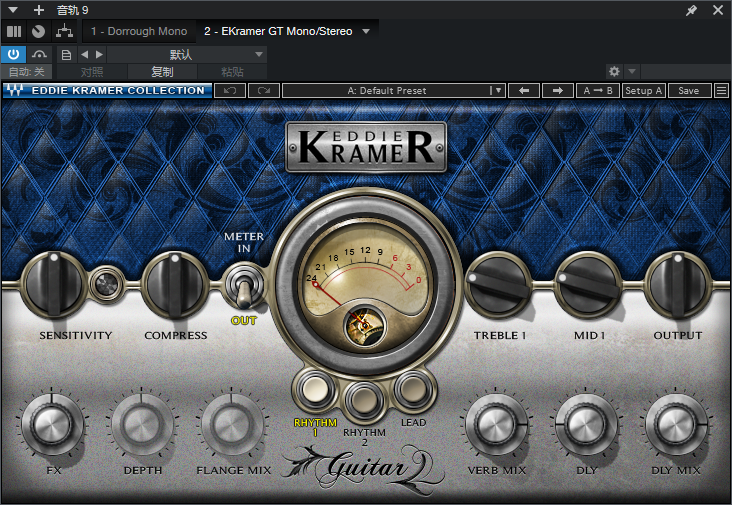Open the gear settings icon
Screen dimensions: 732x505
[x=614, y=71]
